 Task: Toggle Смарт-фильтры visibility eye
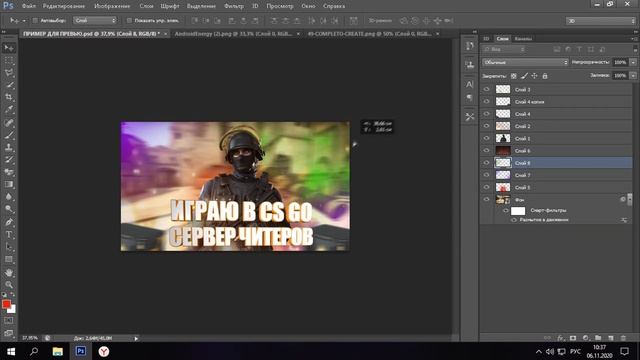click(505, 211)
